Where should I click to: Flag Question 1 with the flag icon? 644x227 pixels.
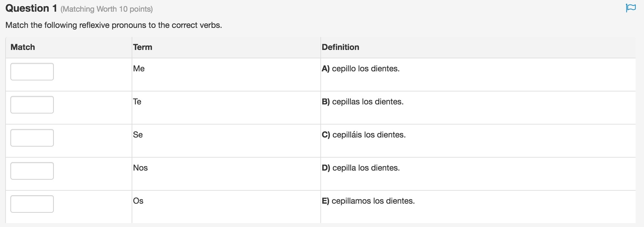pyautogui.click(x=631, y=8)
